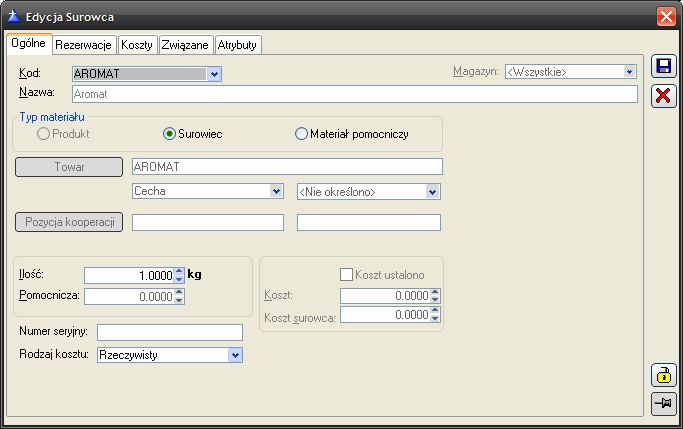Switch to the Koszty tab
Screen dimensions: 683x429
coord(137,45)
